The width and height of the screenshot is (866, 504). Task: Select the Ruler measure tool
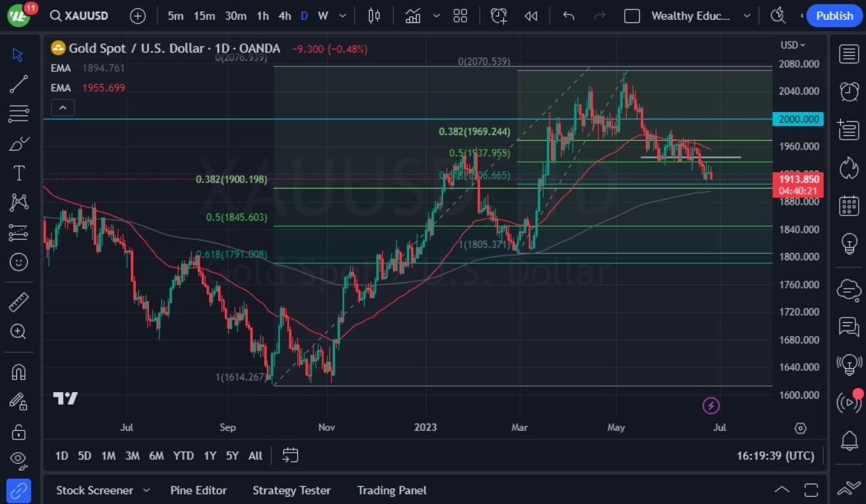[x=18, y=302]
